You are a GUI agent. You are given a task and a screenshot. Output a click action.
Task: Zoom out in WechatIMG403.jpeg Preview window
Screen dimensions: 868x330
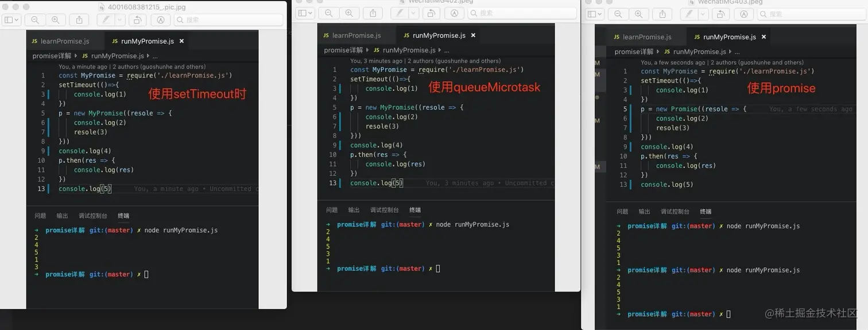point(618,14)
